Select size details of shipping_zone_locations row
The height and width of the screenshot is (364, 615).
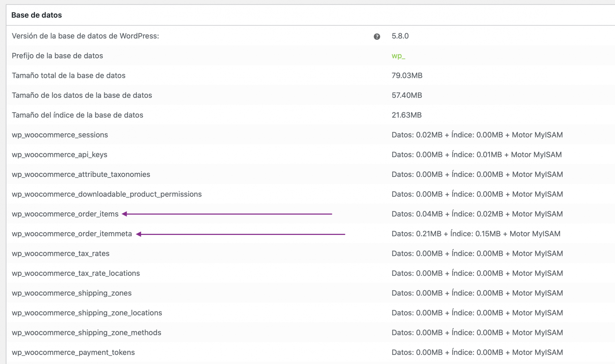(x=477, y=313)
